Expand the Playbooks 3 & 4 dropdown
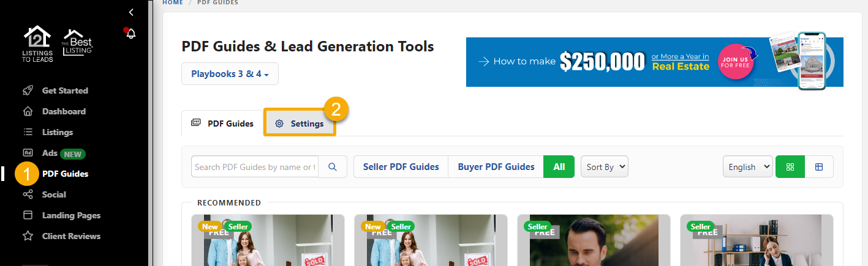This screenshot has height=266, width=868. click(x=230, y=74)
